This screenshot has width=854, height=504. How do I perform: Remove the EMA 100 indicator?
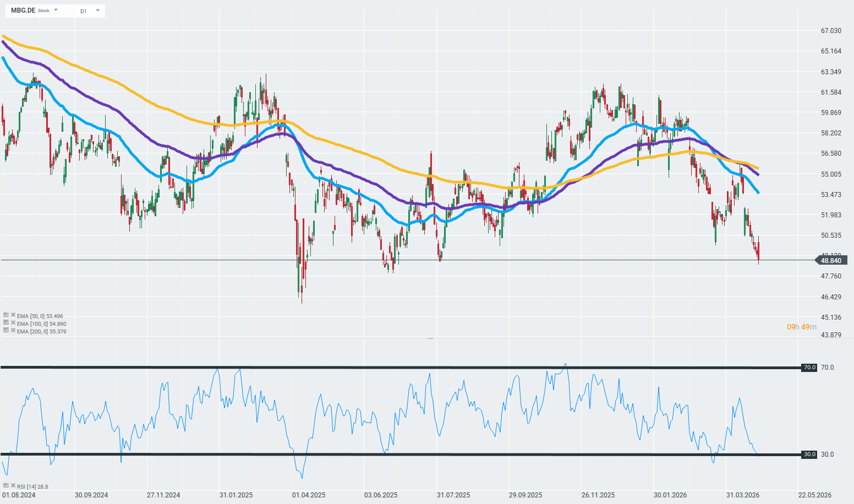coord(13,323)
